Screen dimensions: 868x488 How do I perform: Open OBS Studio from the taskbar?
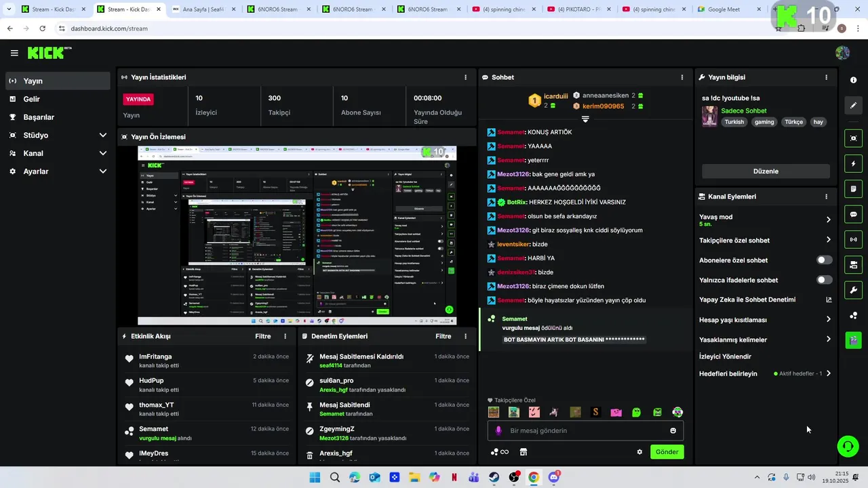pyautogui.click(x=514, y=477)
